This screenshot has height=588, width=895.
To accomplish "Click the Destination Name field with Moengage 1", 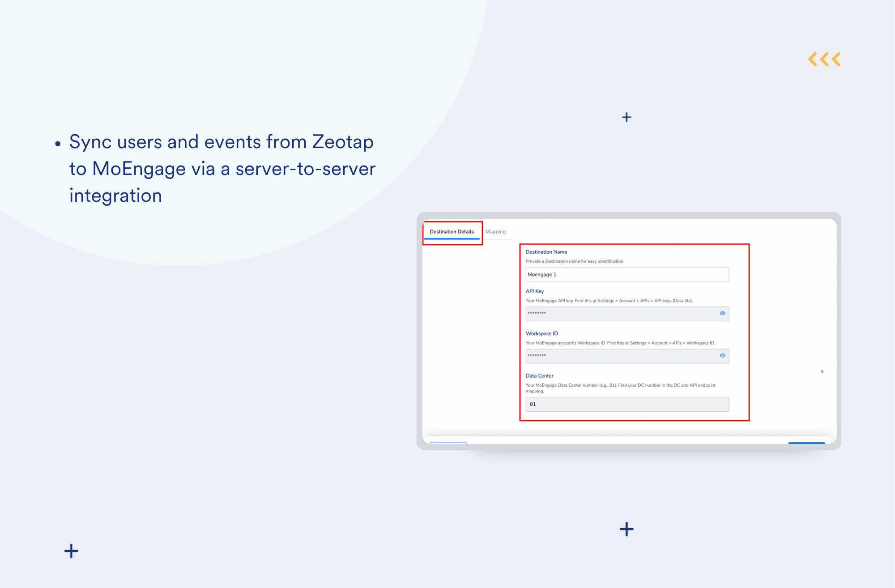I will 626,274.
